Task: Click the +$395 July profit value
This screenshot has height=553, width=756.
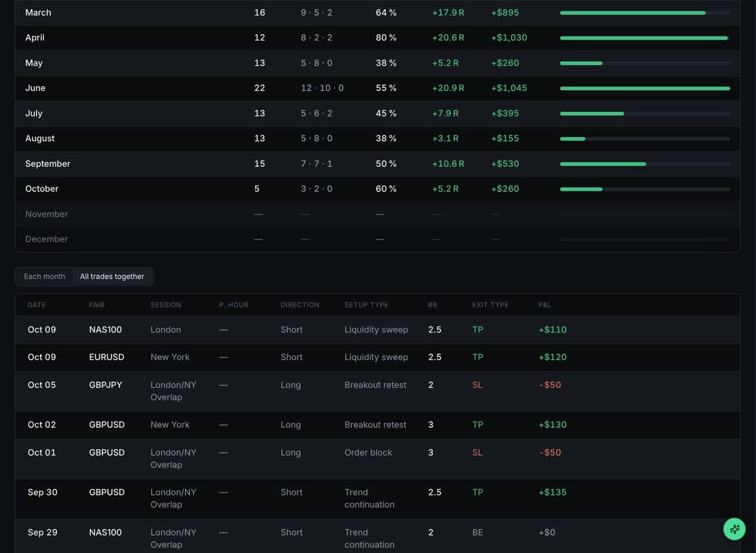Action: (505, 113)
